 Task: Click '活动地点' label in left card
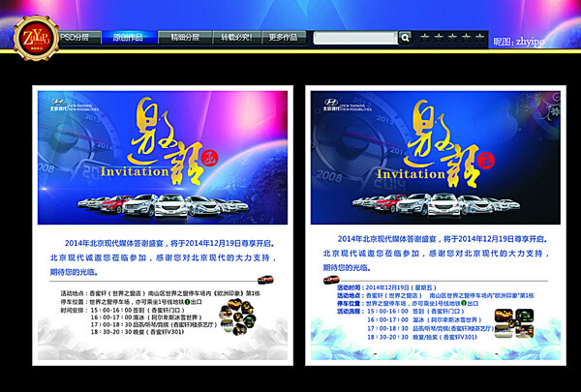tap(75, 293)
